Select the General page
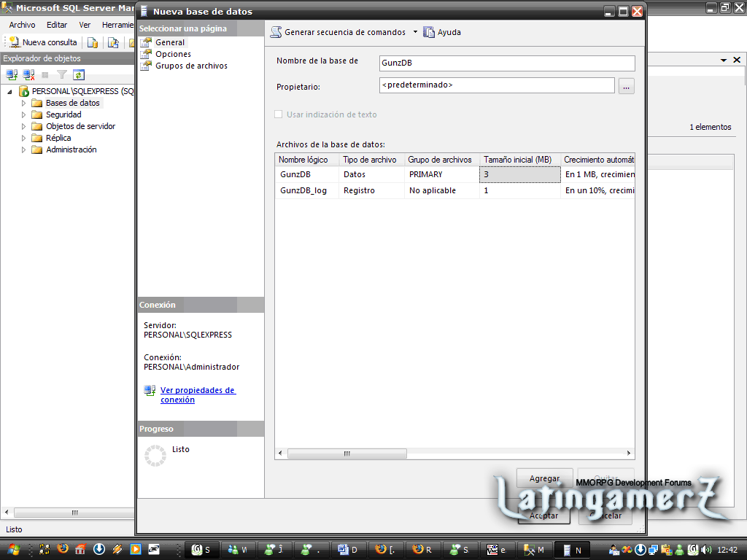Screen dimensions: 747x560 pyautogui.click(x=170, y=42)
